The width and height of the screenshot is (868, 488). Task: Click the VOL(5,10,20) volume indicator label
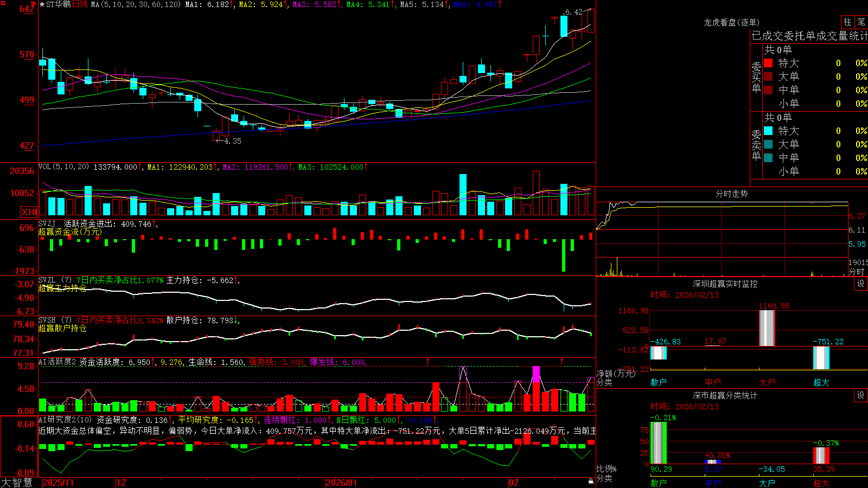click(63, 167)
